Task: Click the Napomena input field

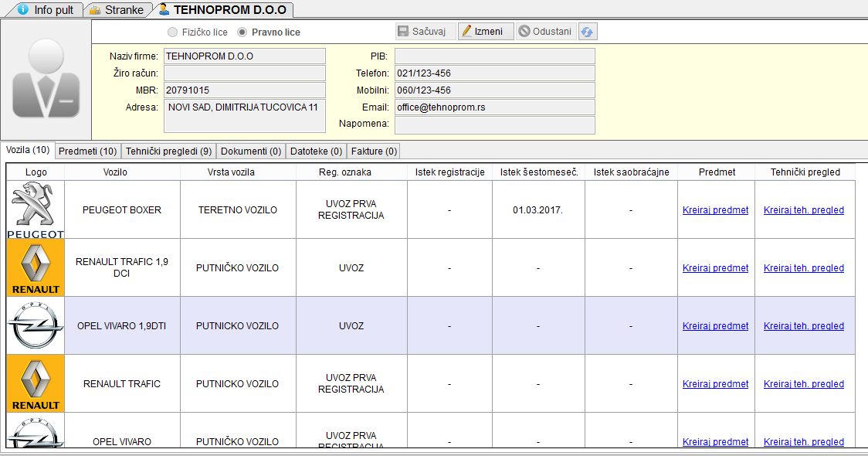Action: (494, 124)
